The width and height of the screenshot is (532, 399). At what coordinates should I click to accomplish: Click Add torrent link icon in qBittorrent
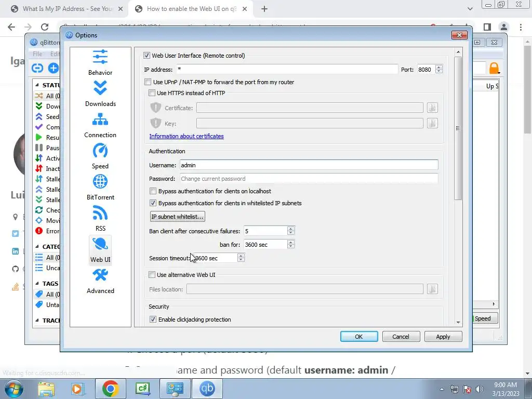click(x=37, y=68)
